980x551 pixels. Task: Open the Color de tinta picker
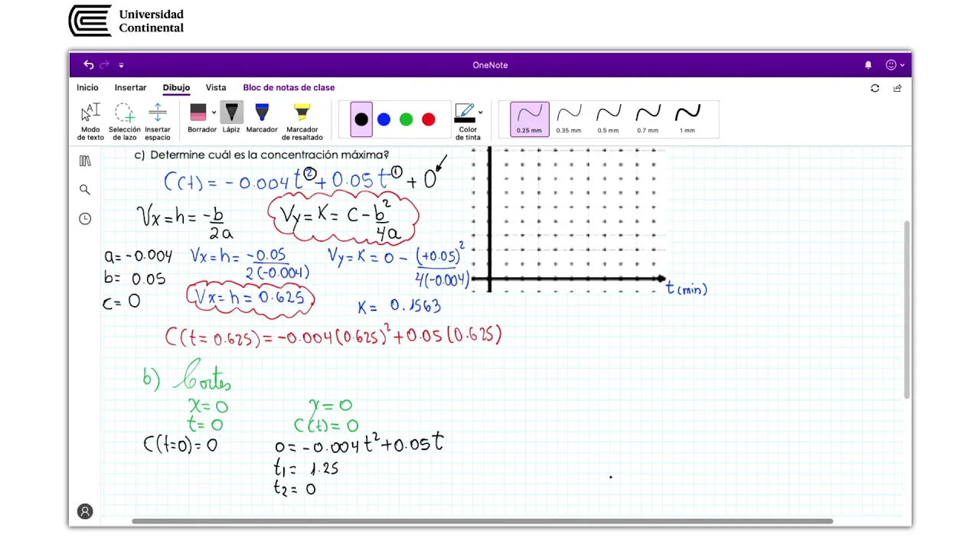coord(468,122)
